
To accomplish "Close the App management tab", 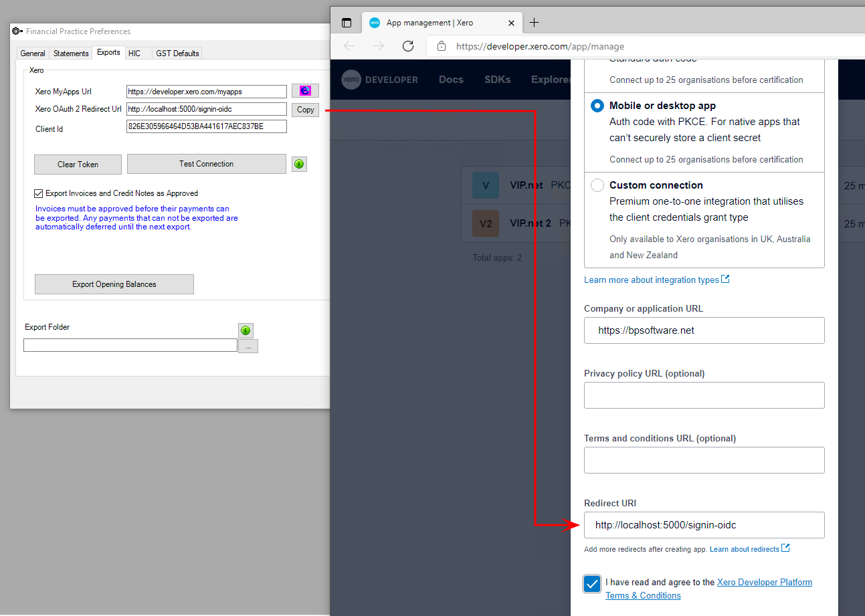I will click(512, 23).
